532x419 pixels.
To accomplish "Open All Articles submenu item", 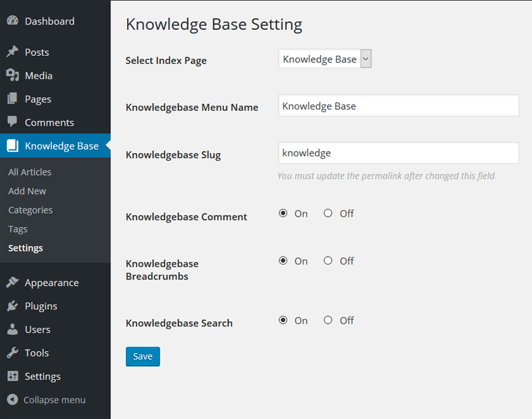I will tap(30, 172).
